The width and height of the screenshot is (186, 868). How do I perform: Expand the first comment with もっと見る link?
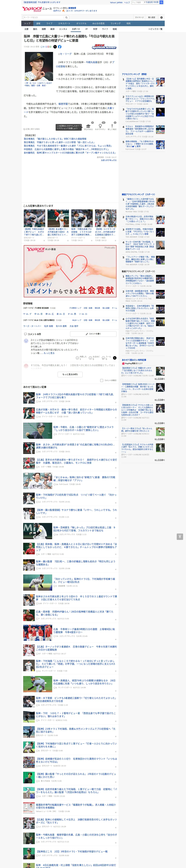pyautogui.click(x=49, y=353)
